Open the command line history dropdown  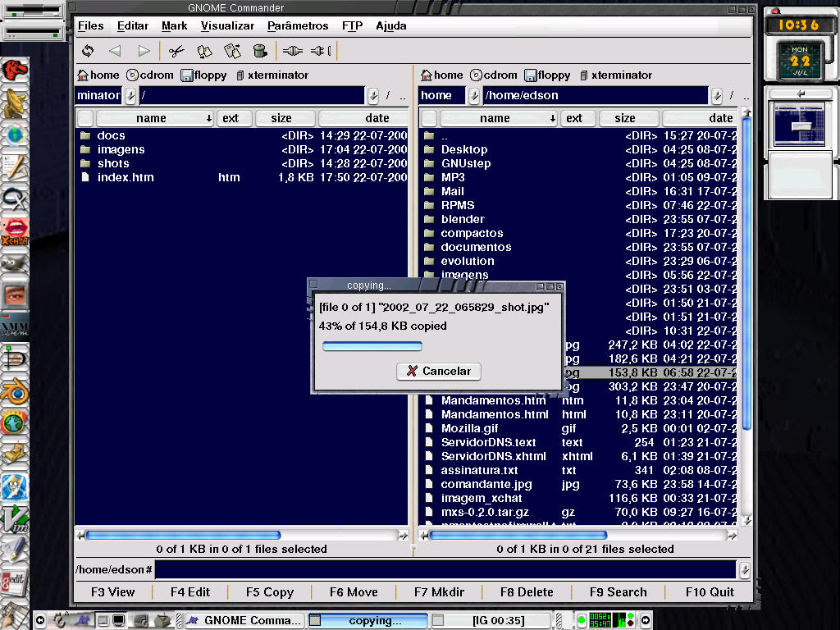click(x=745, y=570)
